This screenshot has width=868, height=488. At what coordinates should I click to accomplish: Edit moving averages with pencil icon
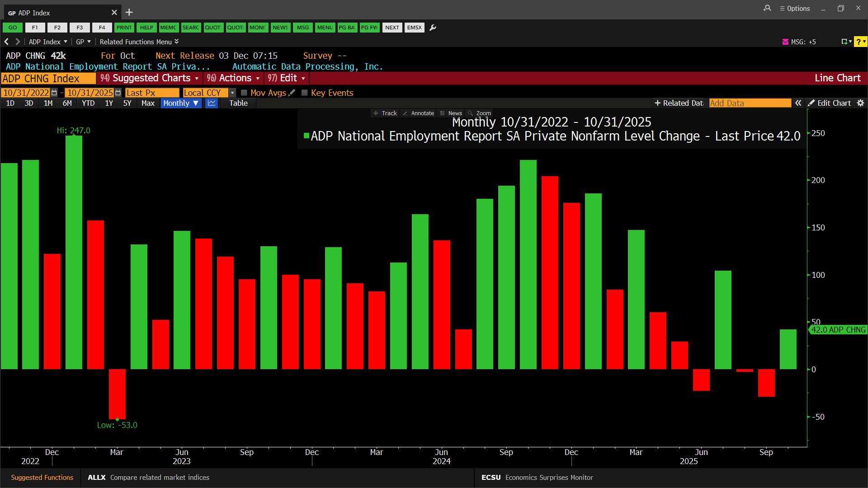tap(292, 93)
